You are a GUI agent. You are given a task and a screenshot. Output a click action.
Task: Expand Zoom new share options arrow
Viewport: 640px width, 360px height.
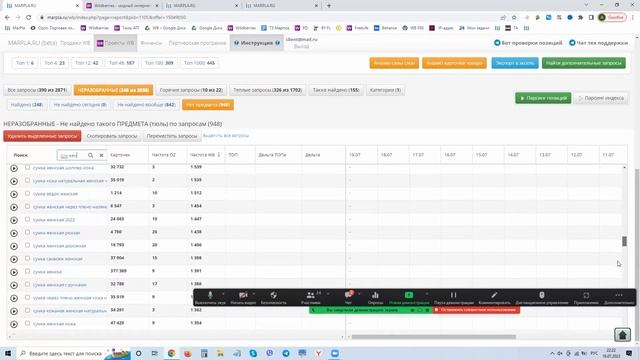[x=427, y=294]
